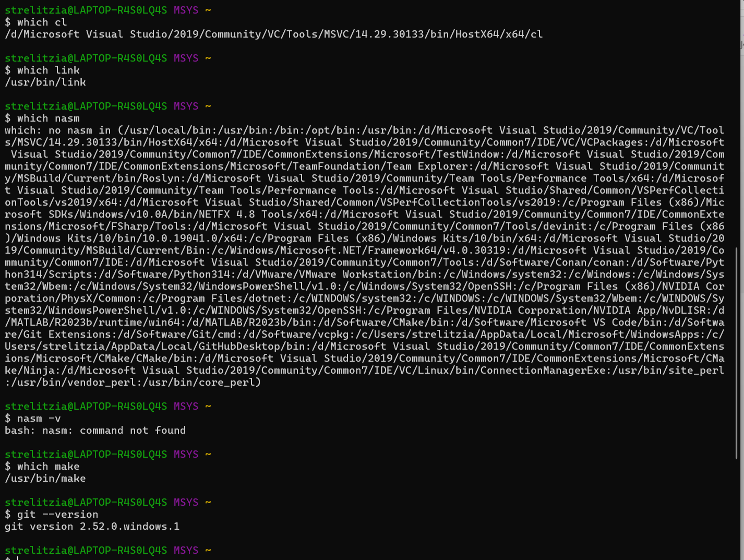Click 'Roslyn' in the PATH output
Image resolution: width=744 pixels, height=560 pixels.
click(161, 178)
